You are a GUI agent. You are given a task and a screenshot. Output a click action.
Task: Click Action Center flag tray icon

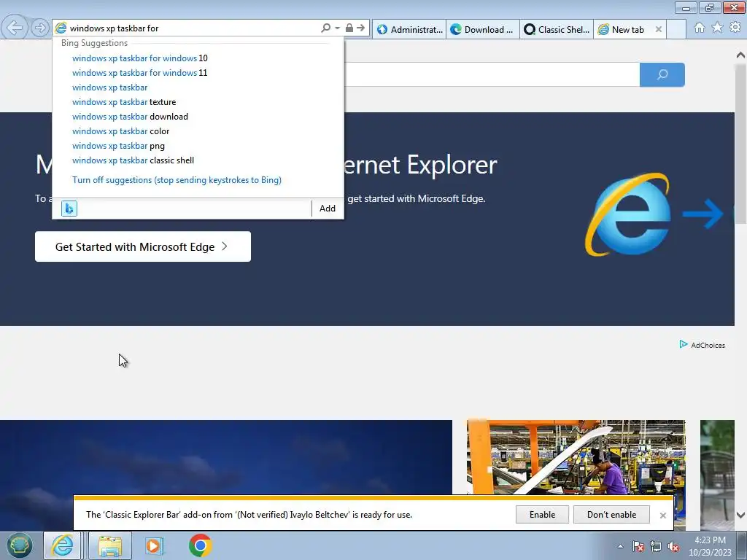coord(638,546)
